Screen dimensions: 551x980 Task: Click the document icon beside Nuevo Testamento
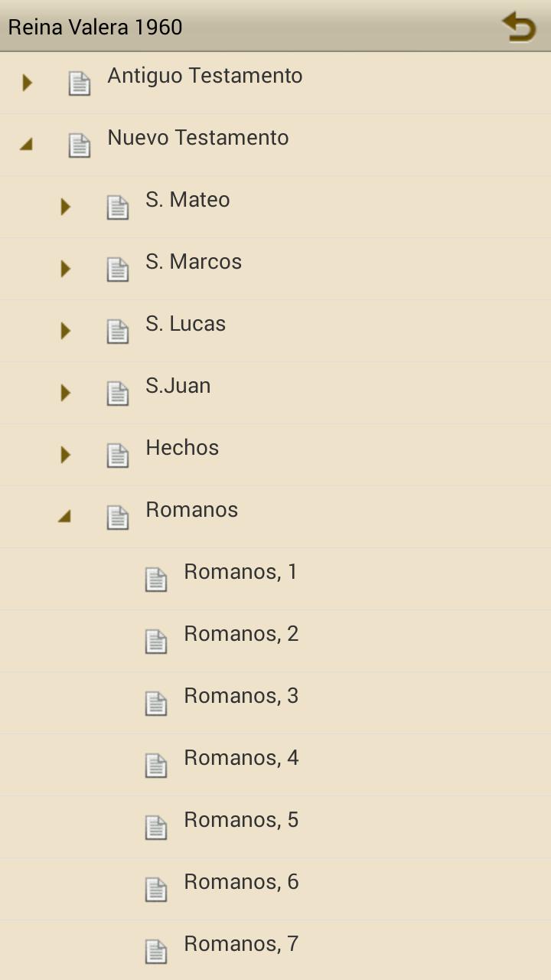80,145
